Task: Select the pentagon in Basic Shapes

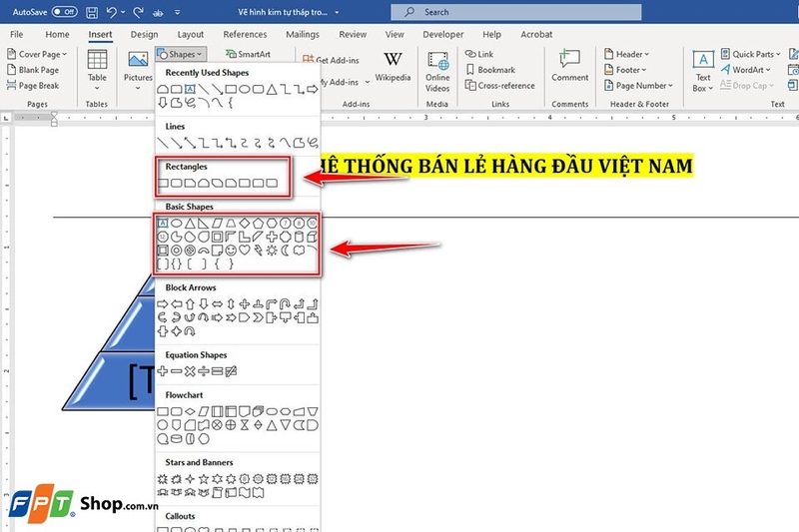Action: click(258, 223)
